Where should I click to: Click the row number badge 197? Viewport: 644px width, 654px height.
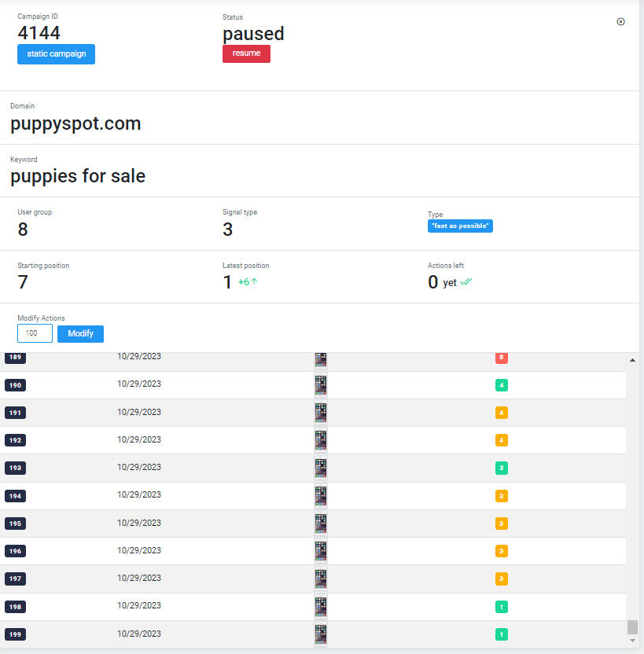pos(16,579)
